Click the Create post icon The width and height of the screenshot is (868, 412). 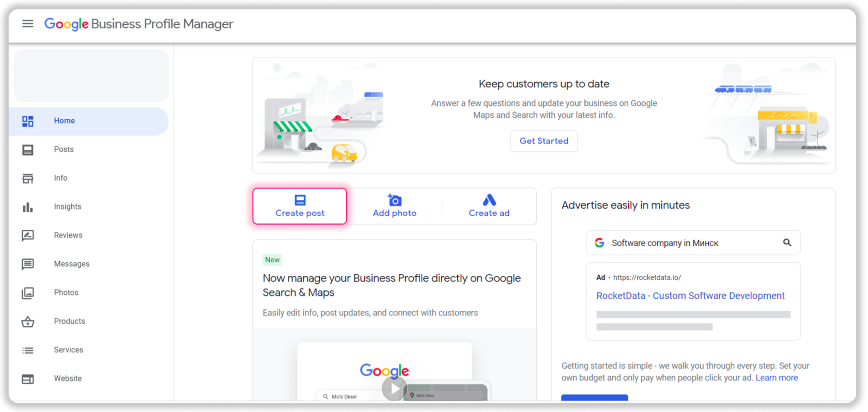[300, 200]
